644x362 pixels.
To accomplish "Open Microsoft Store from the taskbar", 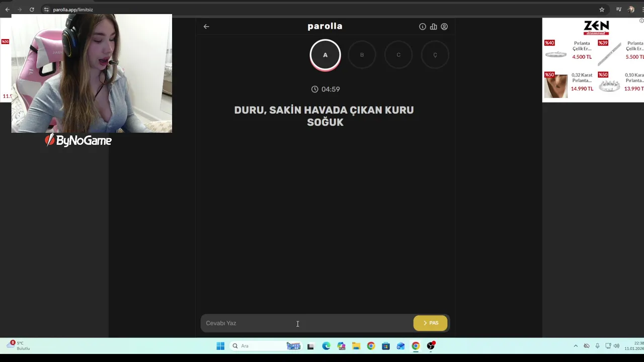I will [386, 346].
